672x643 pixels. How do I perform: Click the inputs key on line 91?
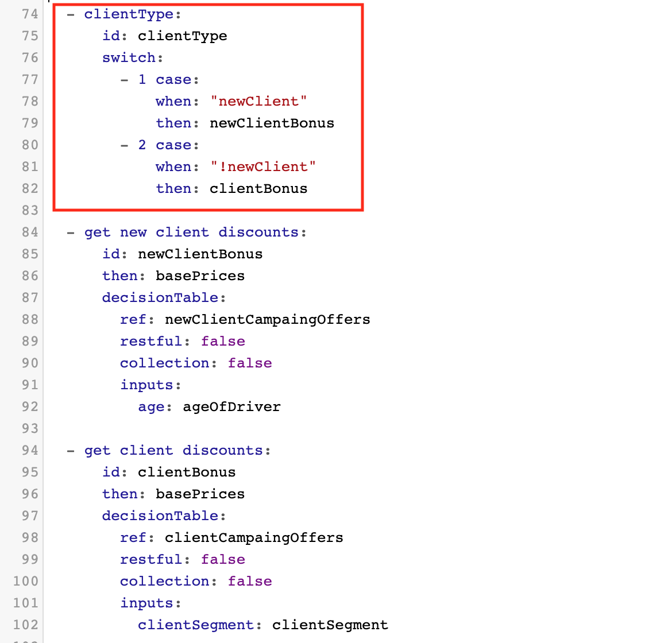[x=146, y=385]
